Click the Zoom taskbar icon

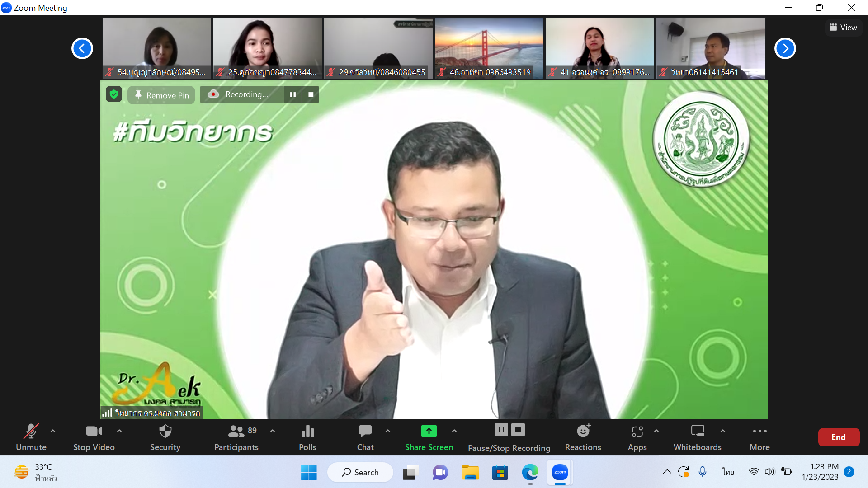point(560,473)
